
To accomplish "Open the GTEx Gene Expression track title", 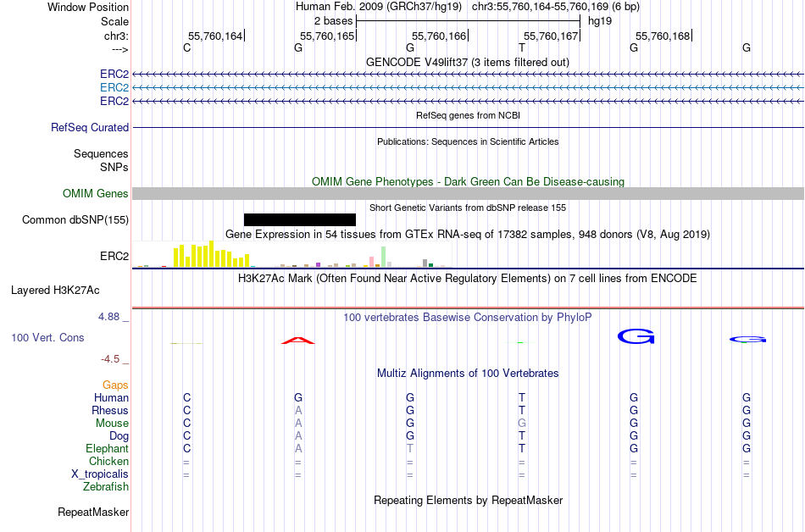I will 468,235.
